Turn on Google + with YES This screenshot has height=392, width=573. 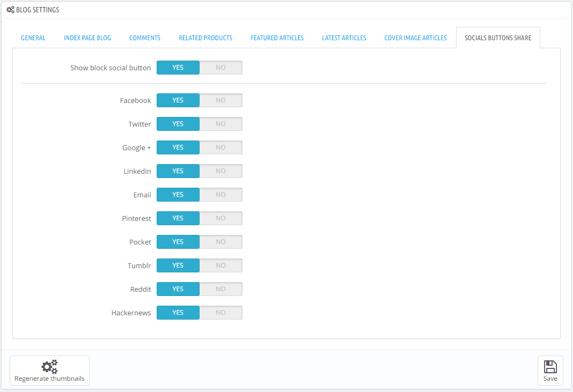tap(178, 147)
